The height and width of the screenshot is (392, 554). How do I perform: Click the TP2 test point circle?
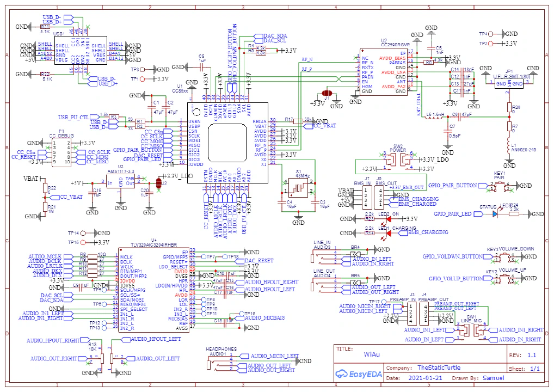490,44
